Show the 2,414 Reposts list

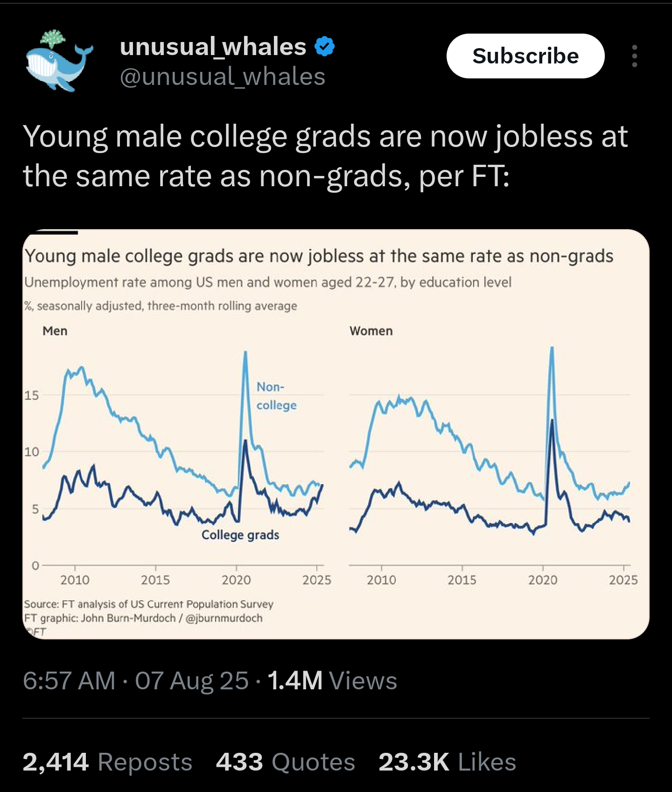107,762
